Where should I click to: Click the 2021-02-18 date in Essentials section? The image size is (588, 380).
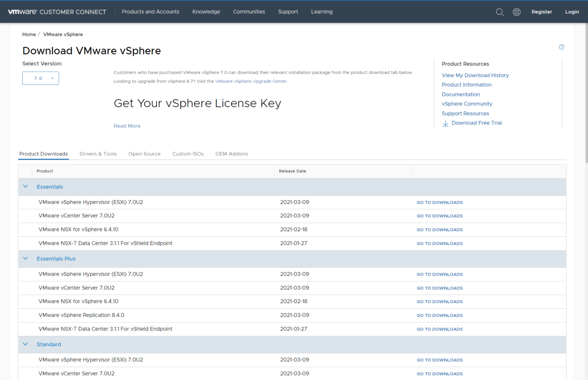click(x=294, y=229)
